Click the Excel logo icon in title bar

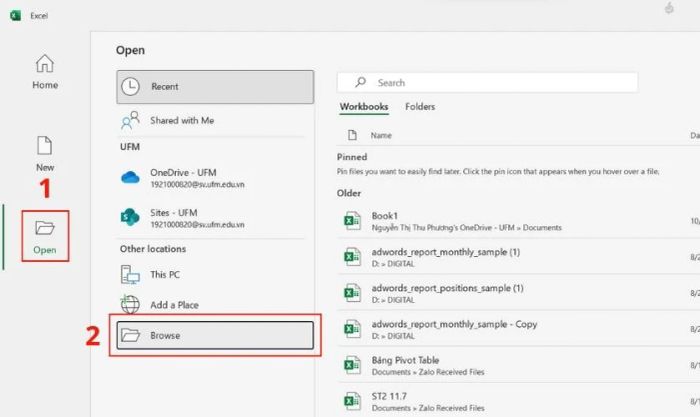tap(15, 16)
